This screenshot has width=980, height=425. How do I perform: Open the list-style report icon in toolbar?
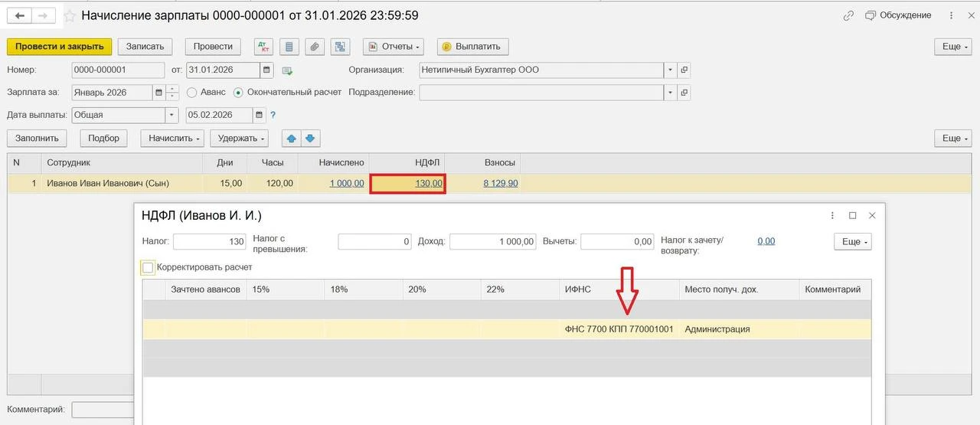[x=289, y=47]
